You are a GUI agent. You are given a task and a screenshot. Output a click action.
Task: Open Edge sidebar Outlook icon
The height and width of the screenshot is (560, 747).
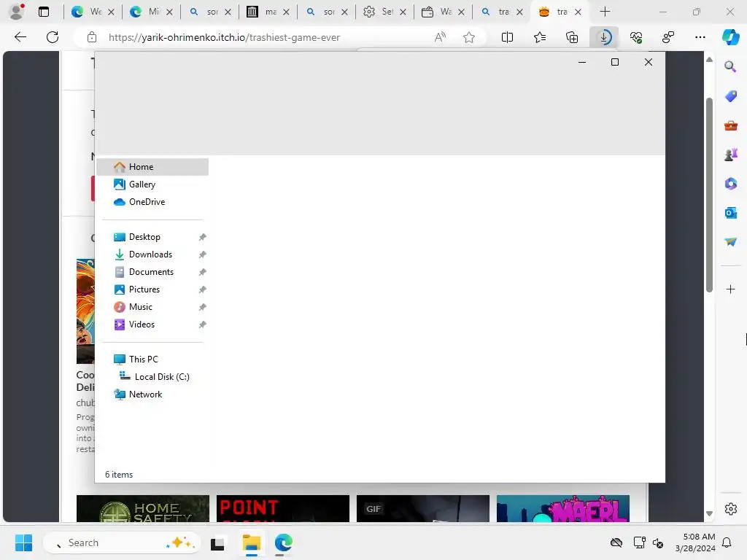point(731,212)
